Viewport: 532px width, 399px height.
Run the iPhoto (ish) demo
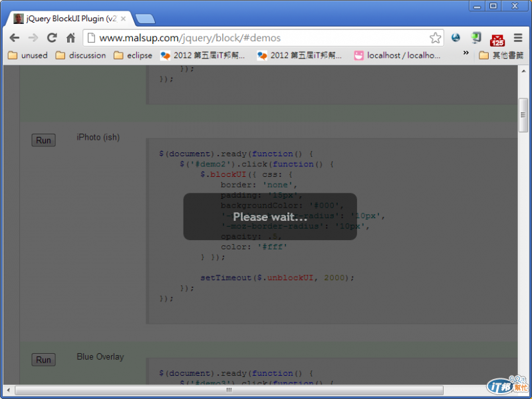tap(43, 140)
